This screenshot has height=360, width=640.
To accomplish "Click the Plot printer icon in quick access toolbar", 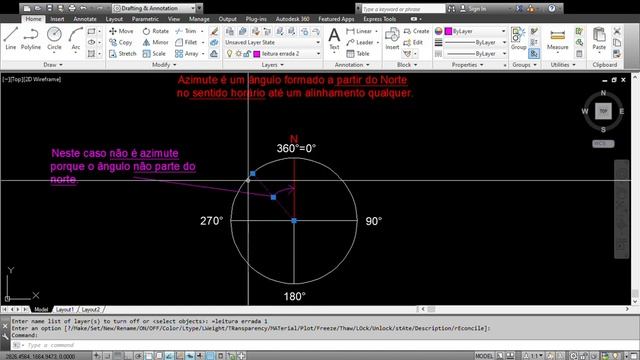I will (72, 8).
